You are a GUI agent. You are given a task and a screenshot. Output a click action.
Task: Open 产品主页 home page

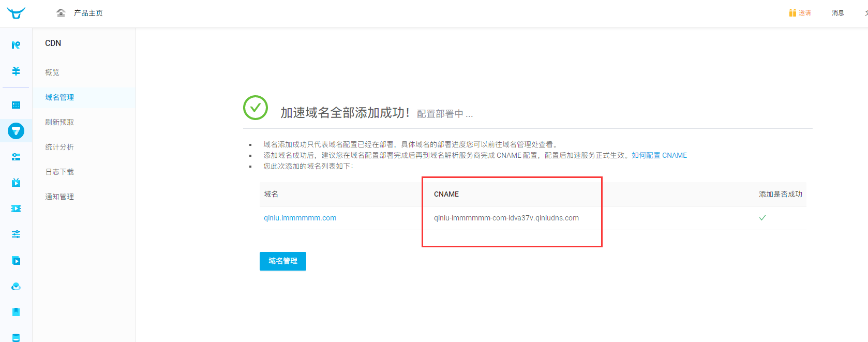pyautogui.click(x=88, y=13)
